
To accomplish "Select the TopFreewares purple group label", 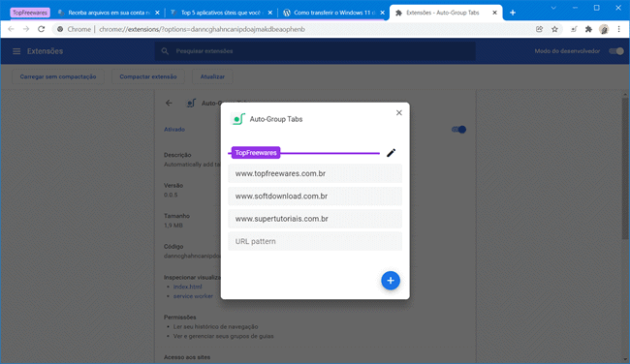I will 256,153.
